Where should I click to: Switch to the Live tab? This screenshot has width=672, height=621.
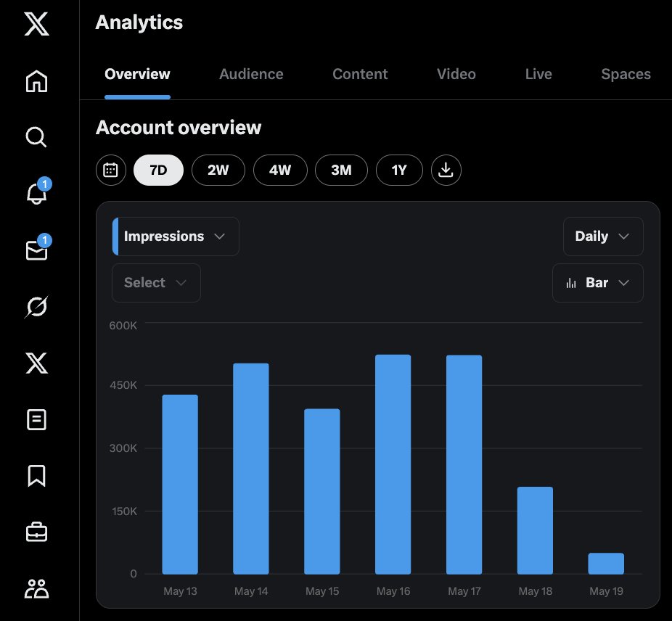coord(538,74)
